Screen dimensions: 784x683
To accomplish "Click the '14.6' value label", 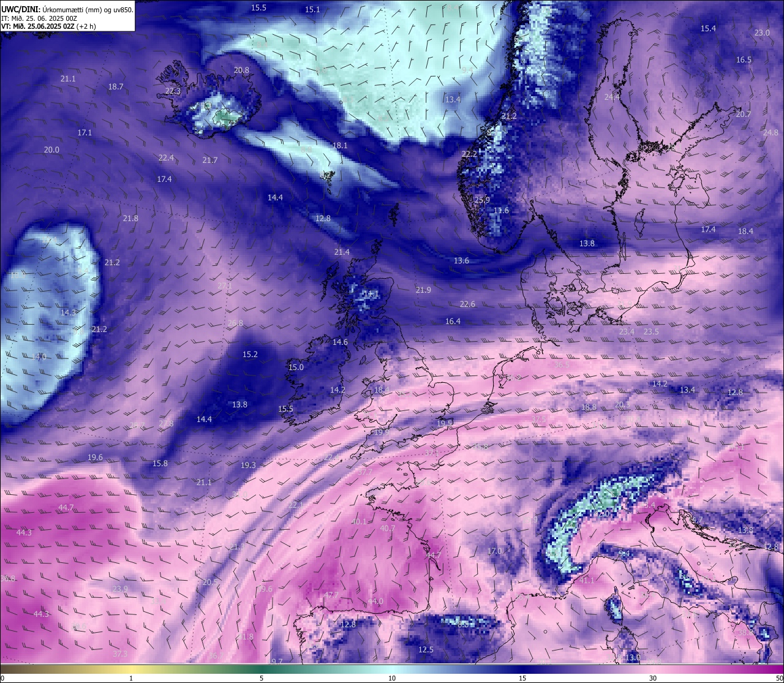I will coord(340,342).
